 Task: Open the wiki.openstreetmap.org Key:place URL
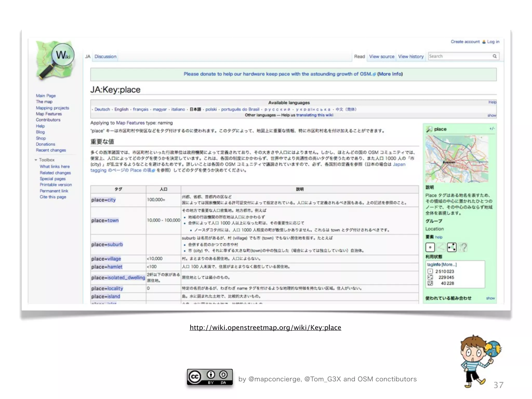pos(265,328)
